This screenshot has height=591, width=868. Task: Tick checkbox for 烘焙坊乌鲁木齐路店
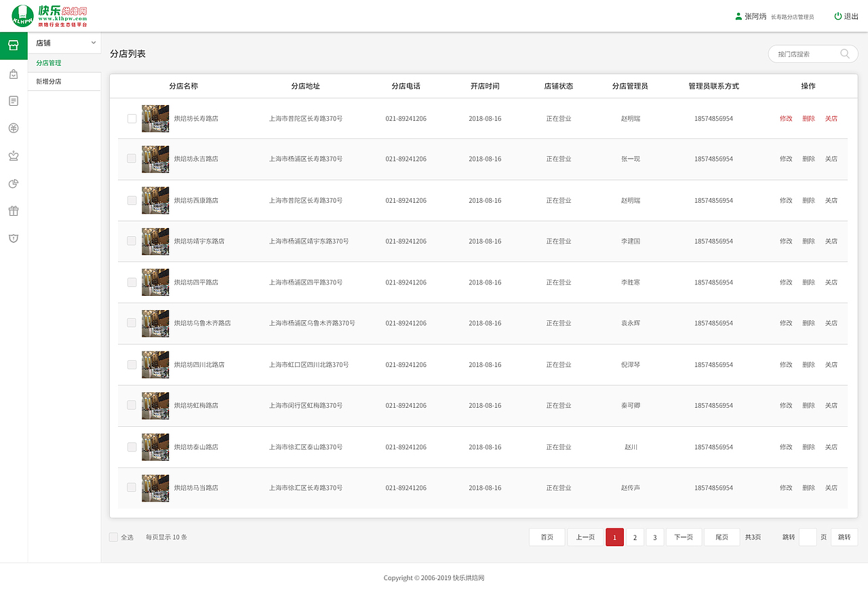[132, 323]
